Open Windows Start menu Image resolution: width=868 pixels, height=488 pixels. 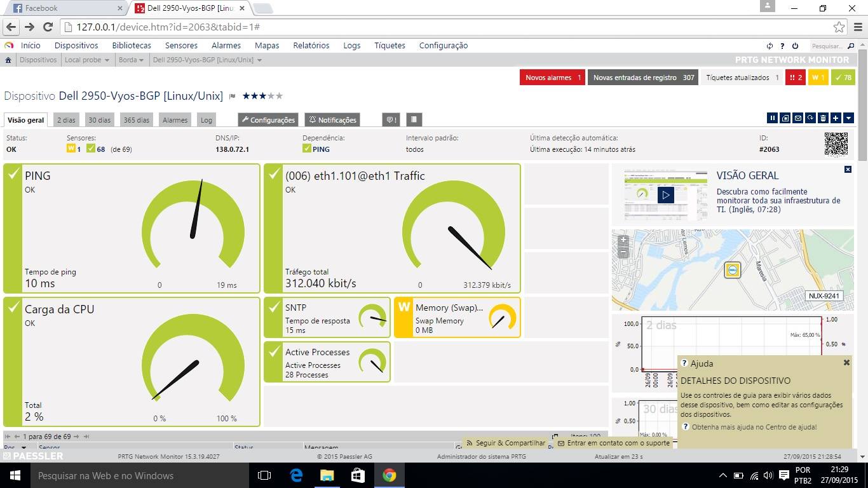15,475
